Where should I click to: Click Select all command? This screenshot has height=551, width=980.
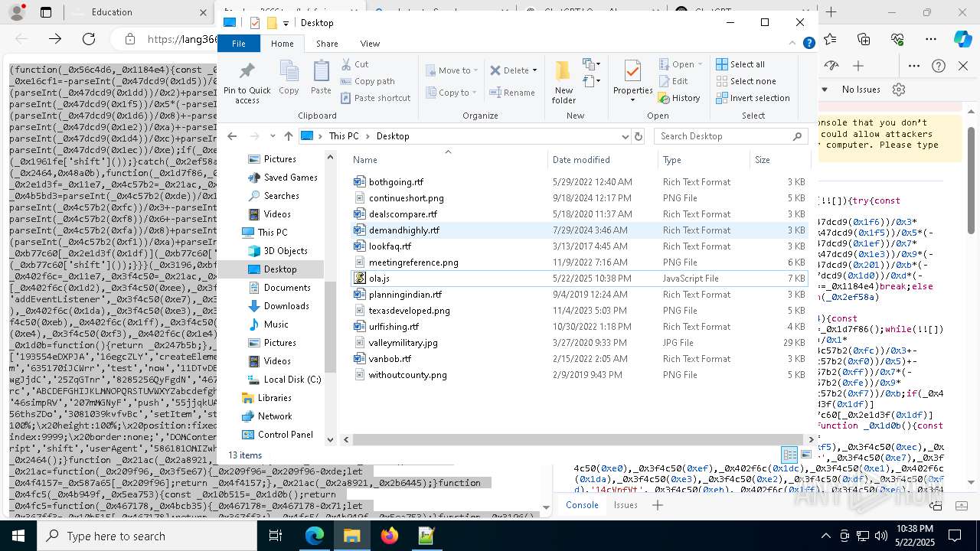pos(740,64)
